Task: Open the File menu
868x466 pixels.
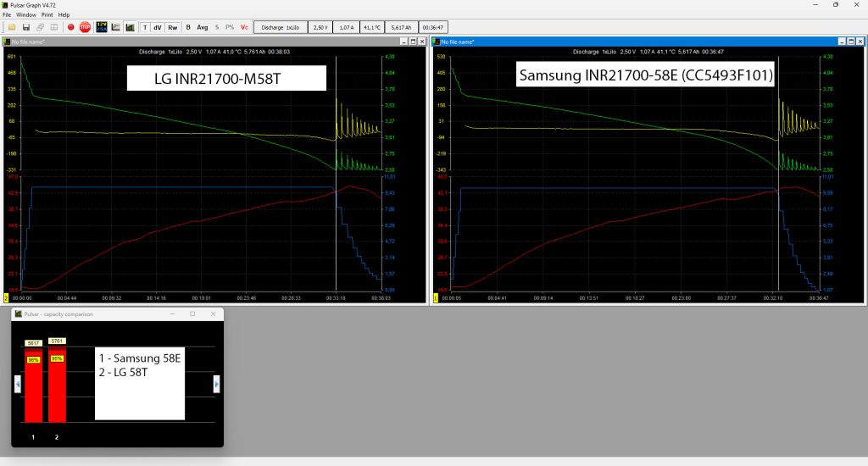Action: pos(7,15)
